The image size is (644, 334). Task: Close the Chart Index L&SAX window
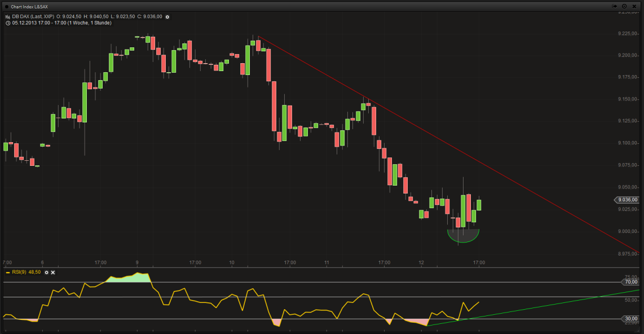[x=635, y=6]
